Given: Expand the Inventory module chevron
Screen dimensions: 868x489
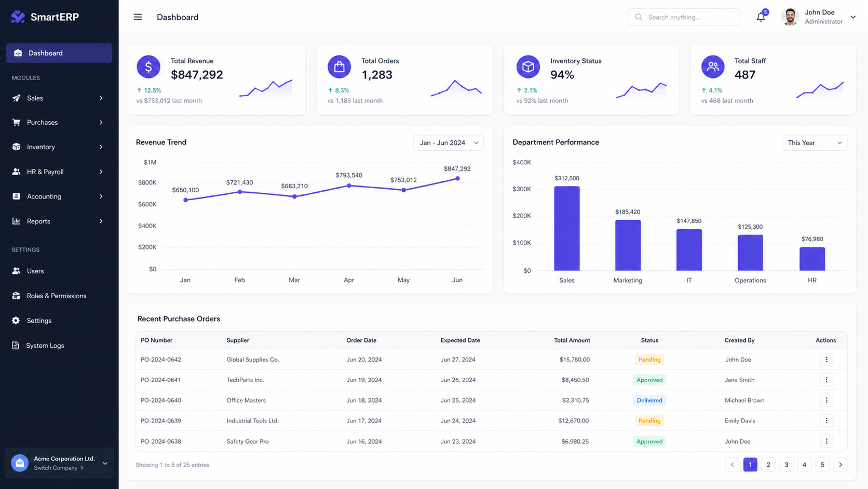Looking at the screenshot, I should 101,147.
